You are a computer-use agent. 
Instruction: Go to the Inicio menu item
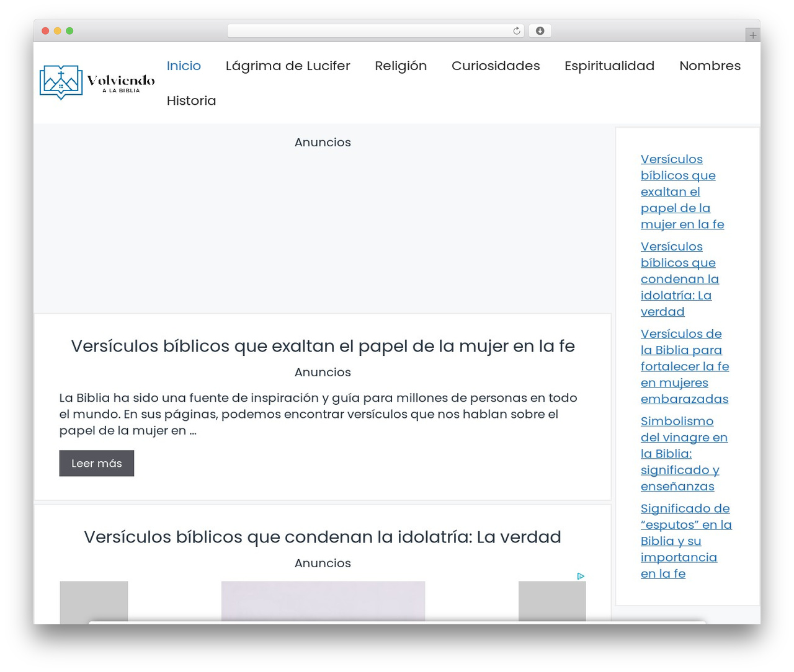tap(184, 66)
